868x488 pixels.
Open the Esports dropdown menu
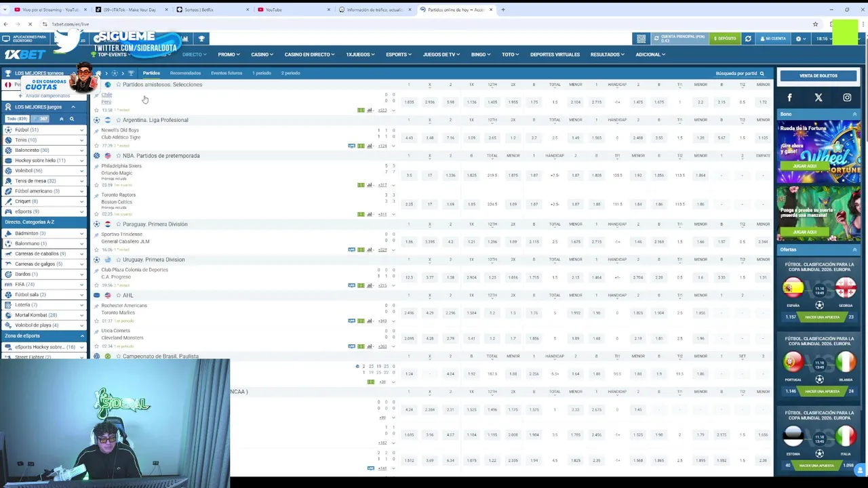point(399,54)
